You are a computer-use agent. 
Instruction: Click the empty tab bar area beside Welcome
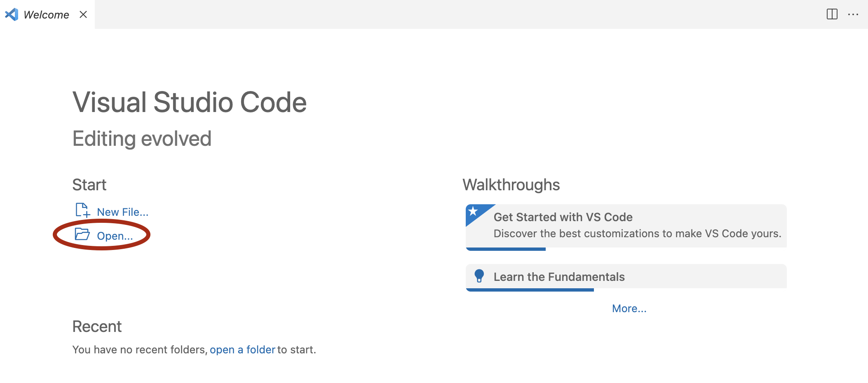click(x=453, y=14)
